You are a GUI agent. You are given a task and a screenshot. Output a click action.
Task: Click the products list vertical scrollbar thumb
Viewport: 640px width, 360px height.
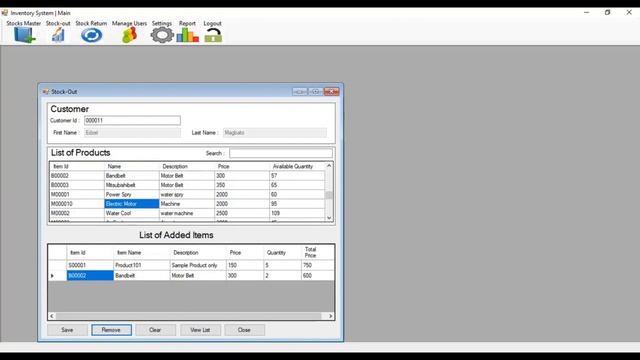329,195
